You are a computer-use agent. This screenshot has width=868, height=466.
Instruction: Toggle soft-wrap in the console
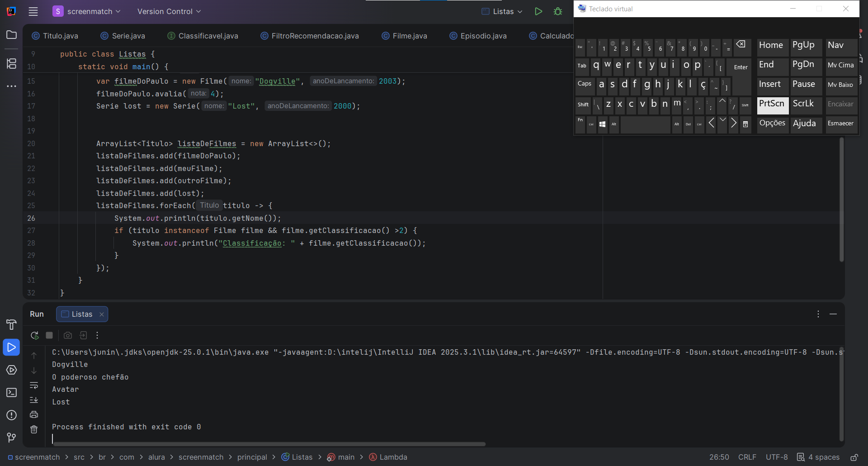[x=34, y=385]
